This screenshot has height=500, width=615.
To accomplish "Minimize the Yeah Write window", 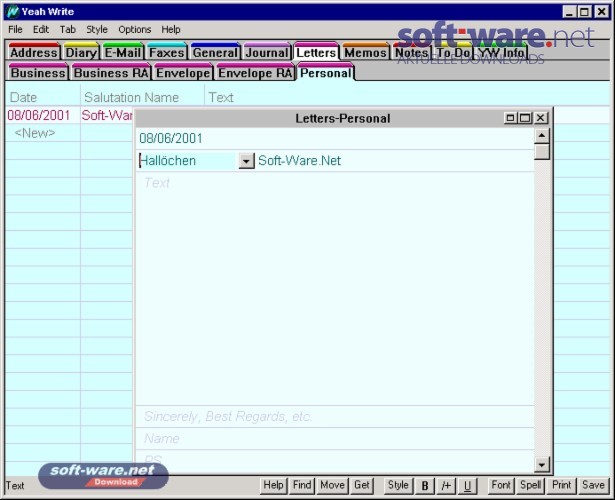I will [569, 12].
